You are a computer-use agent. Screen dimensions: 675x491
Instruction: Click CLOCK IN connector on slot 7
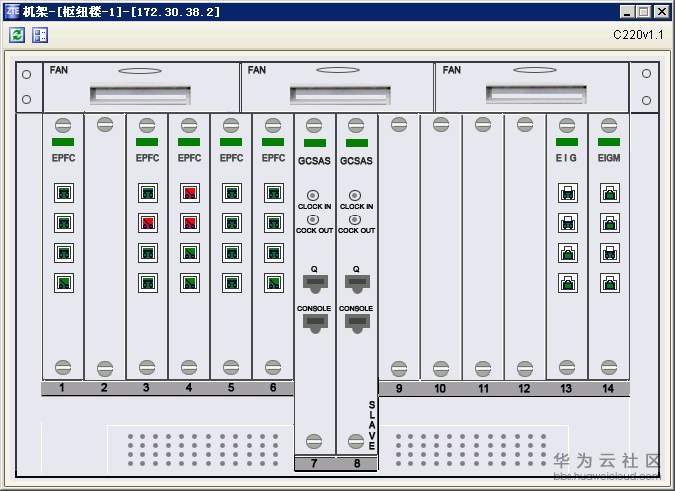point(313,195)
